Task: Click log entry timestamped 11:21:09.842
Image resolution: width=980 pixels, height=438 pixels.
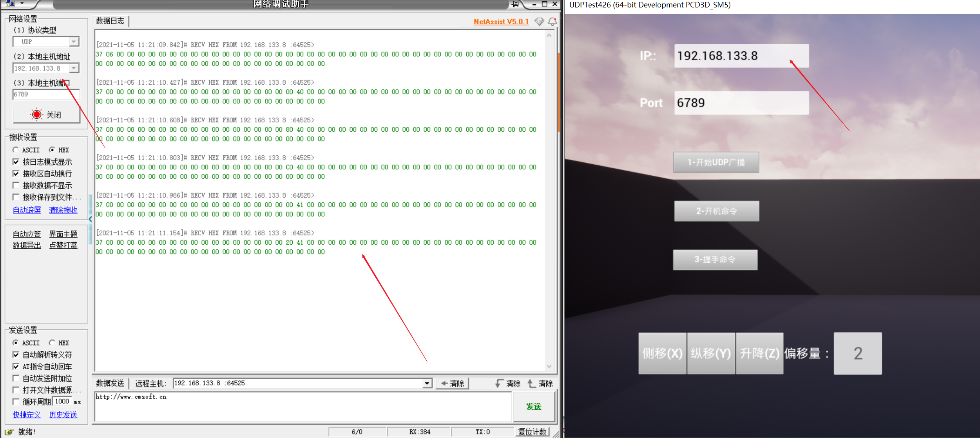Action: tap(316, 54)
